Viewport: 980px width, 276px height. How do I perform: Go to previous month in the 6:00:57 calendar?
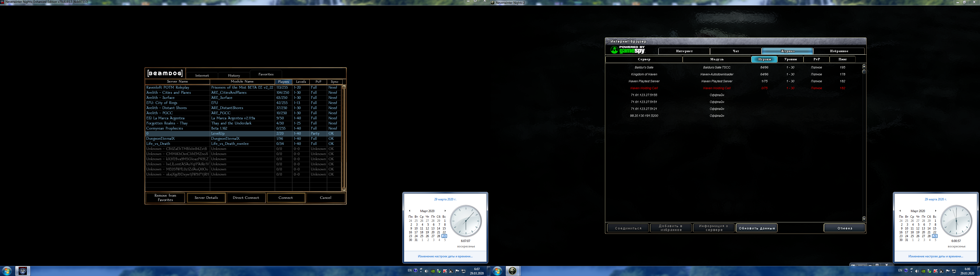click(x=900, y=211)
